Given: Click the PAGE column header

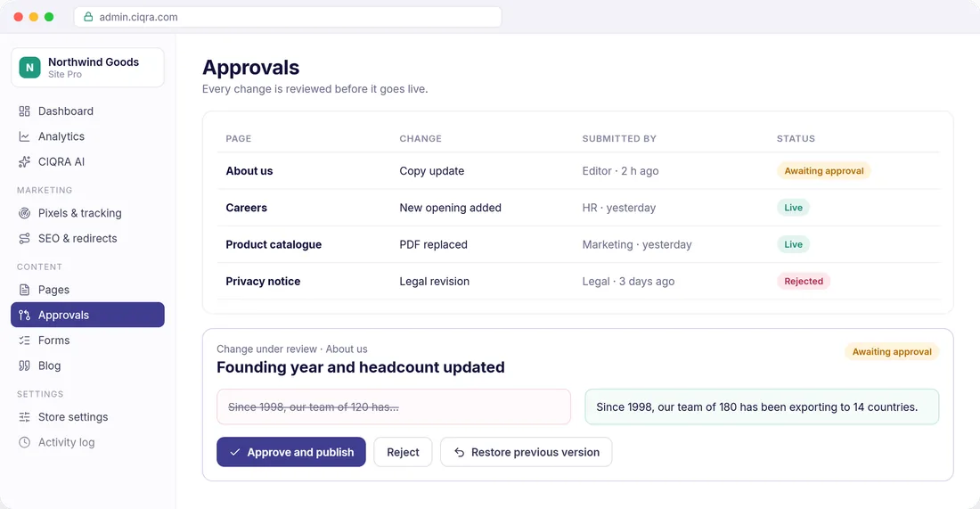Looking at the screenshot, I should 239,139.
